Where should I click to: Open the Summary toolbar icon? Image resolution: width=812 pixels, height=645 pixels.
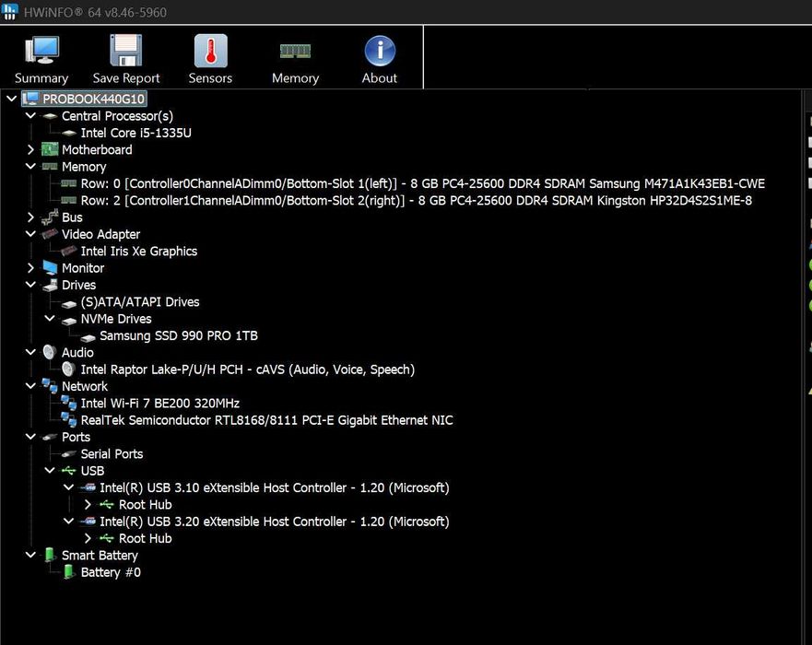click(x=41, y=50)
